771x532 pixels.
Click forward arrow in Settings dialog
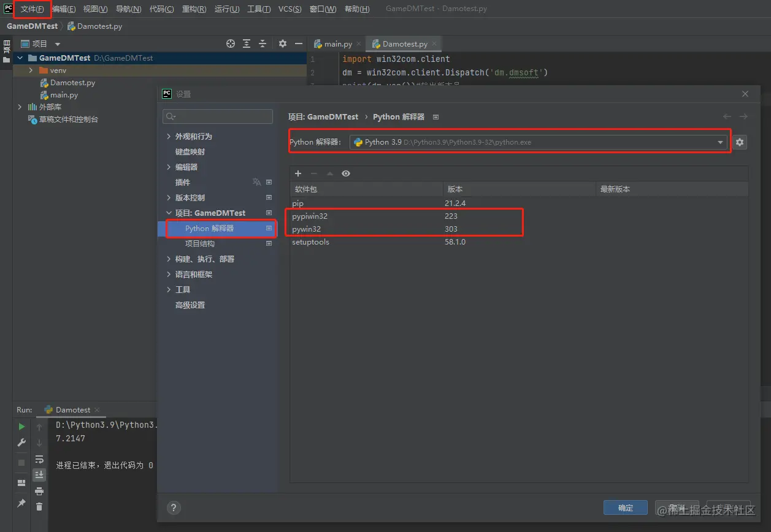[x=743, y=116]
